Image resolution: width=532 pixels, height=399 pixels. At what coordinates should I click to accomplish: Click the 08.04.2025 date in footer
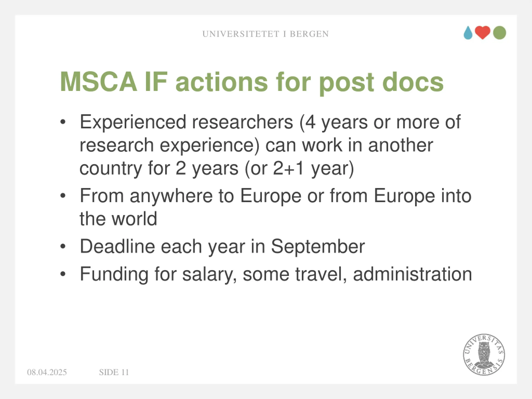point(47,372)
